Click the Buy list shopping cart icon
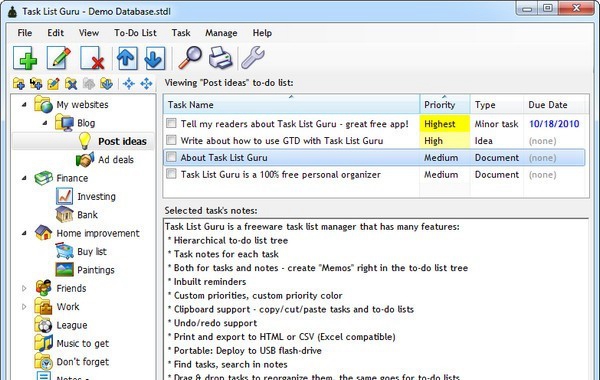This screenshot has height=380, width=600. click(64, 251)
